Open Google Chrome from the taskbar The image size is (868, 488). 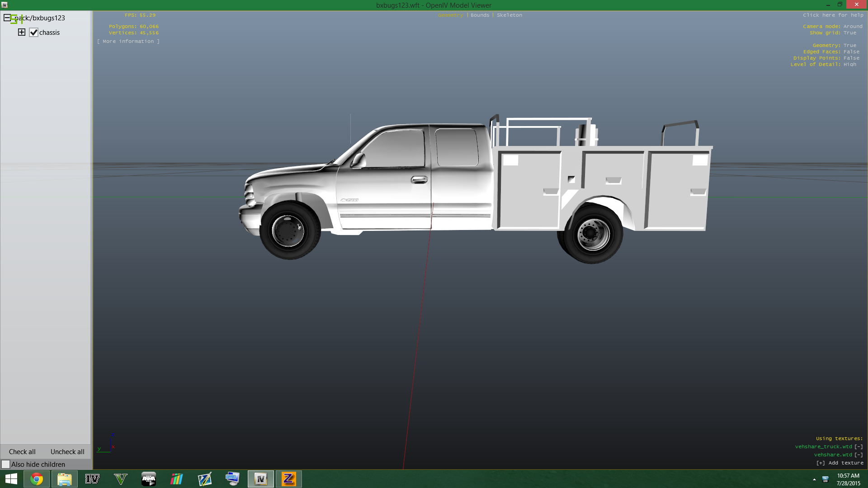(x=37, y=479)
